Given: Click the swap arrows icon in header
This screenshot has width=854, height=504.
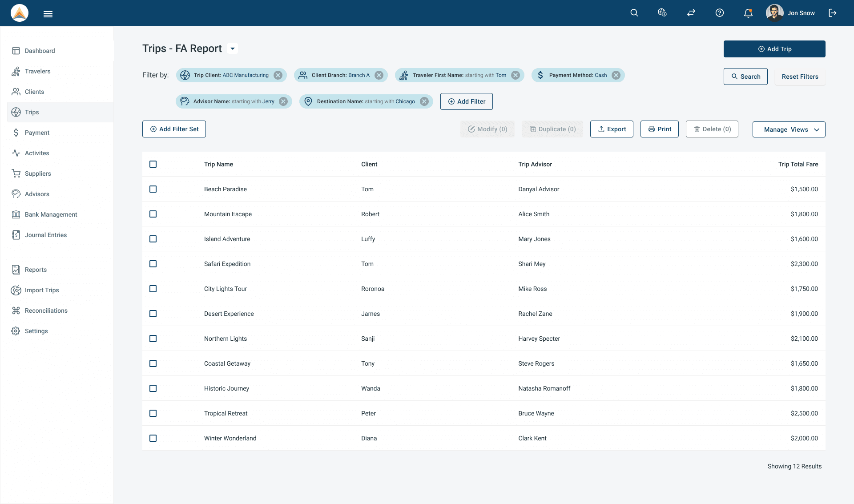Looking at the screenshot, I should [x=691, y=13].
